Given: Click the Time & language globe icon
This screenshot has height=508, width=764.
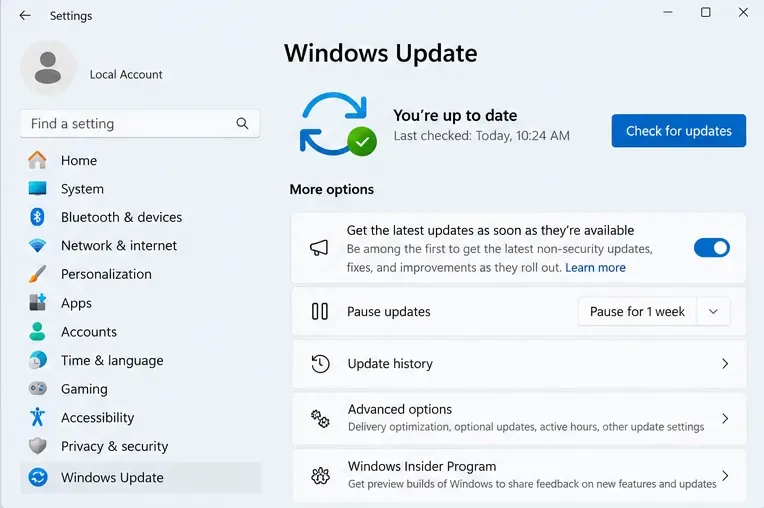Looking at the screenshot, I should [x=38, y=360].
